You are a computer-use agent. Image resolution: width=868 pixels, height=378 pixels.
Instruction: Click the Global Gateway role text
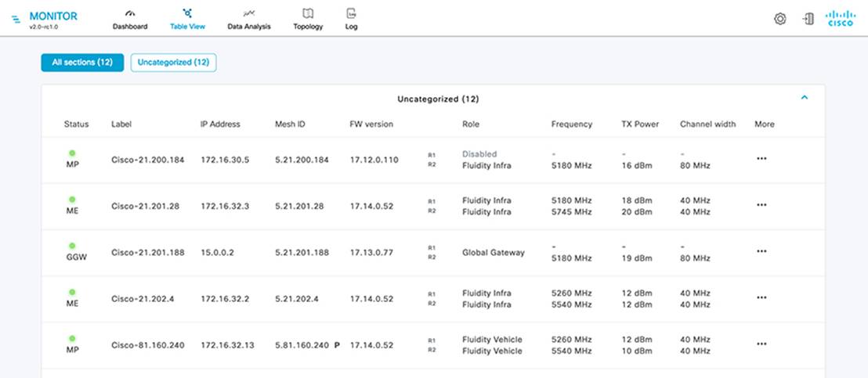(494, 253)
